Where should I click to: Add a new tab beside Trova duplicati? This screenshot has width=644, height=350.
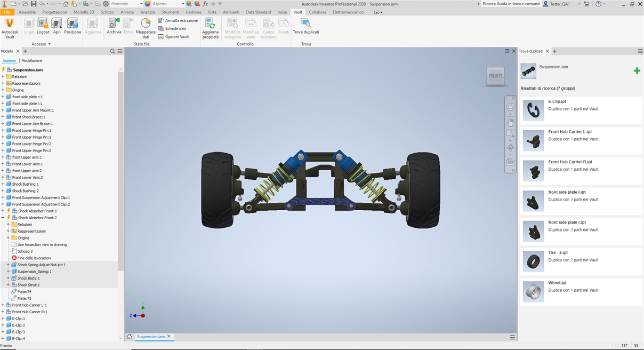[x=554, y=51]
